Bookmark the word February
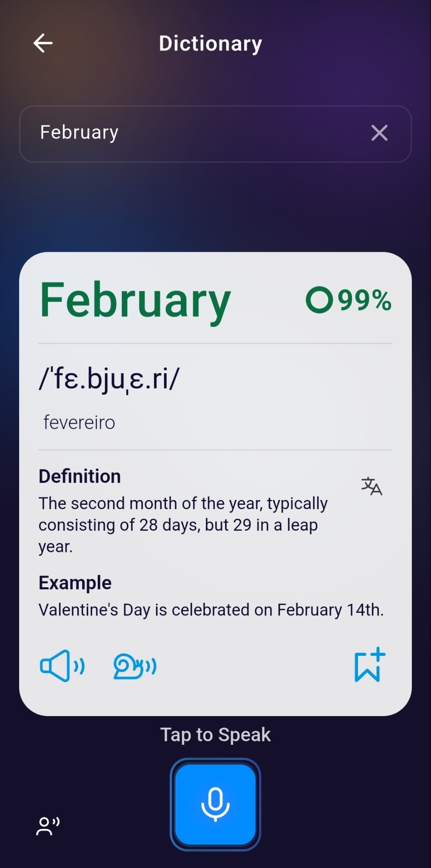431x868 pixels. 369,665
